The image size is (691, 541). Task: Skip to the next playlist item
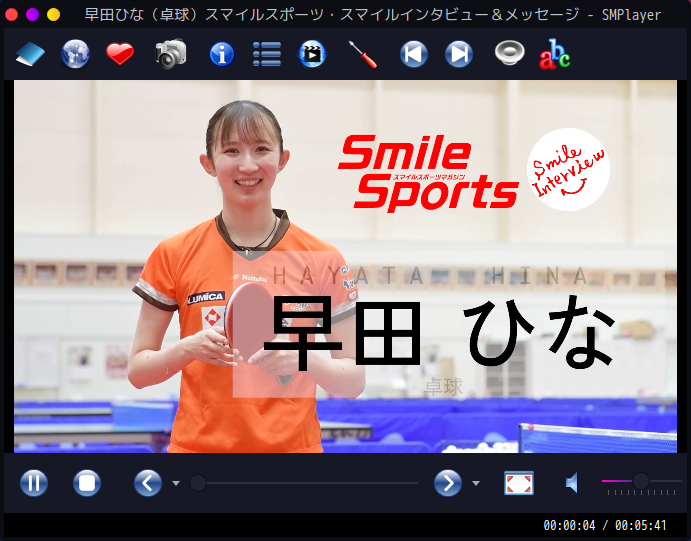tap(459, 54)
